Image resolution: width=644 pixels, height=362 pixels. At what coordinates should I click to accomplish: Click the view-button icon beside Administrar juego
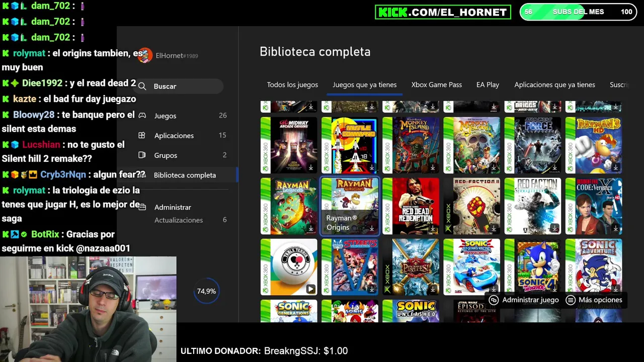coord(494,300)
